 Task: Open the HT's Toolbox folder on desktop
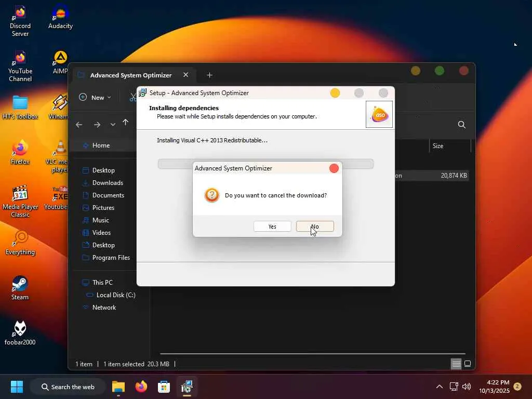tap(20, 108)
